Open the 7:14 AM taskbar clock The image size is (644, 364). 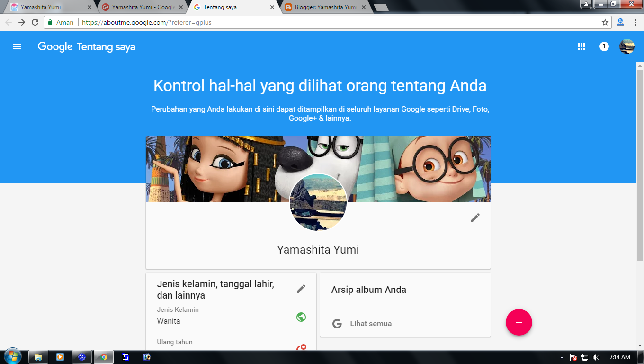(620, 357)
